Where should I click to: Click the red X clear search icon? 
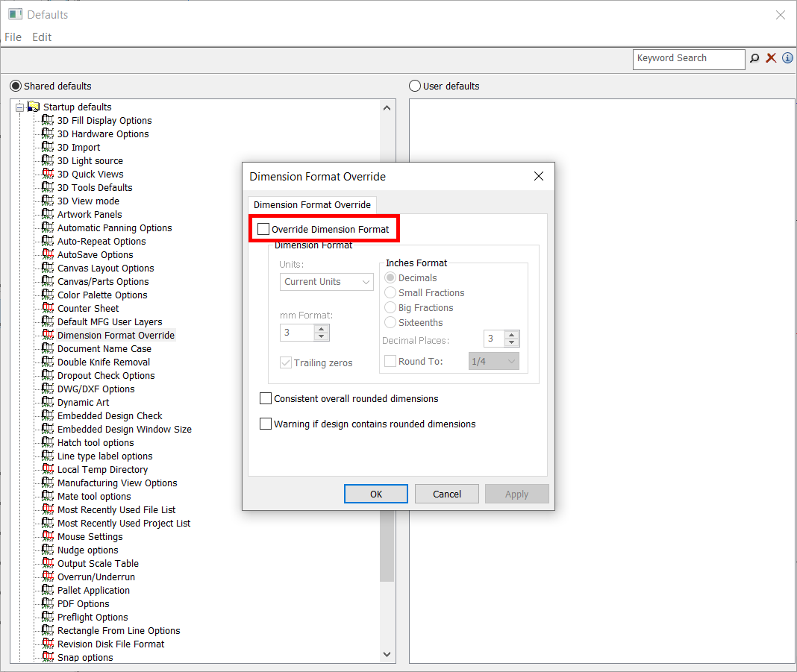coord(771,58)
